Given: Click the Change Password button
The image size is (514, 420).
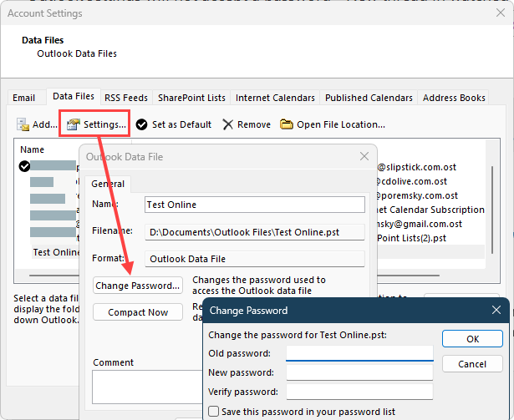Looking at the screenshot, I should (x=138, y=286).
